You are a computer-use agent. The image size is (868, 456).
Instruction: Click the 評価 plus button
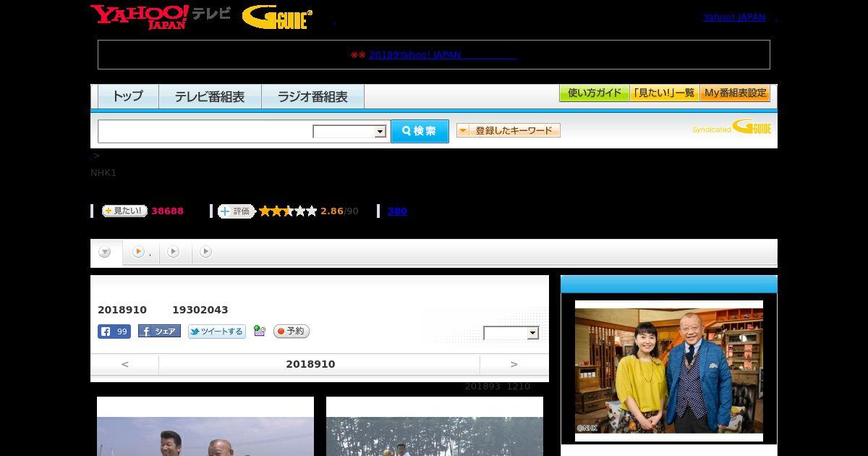[x=237, y=211]
